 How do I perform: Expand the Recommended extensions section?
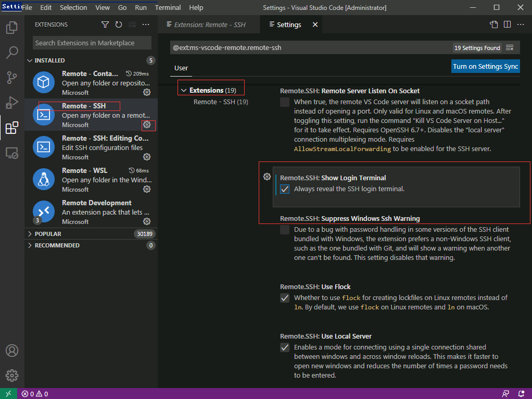click(91, 245)
